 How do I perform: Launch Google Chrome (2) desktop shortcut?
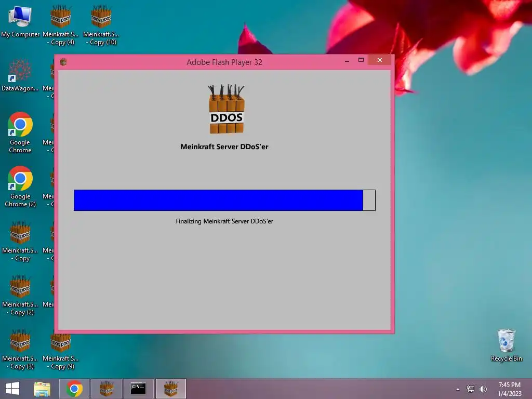[20, 187]
